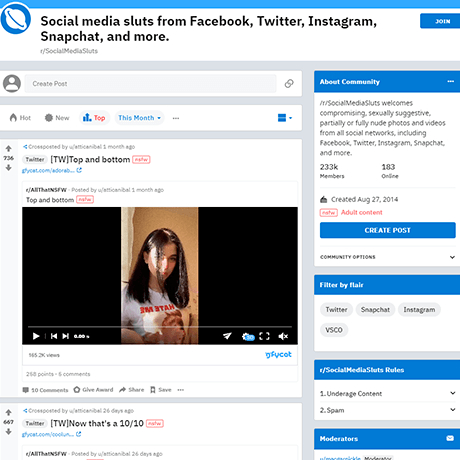
Task: Open the This Month time range dropdown
Action: tap(140, 118)
